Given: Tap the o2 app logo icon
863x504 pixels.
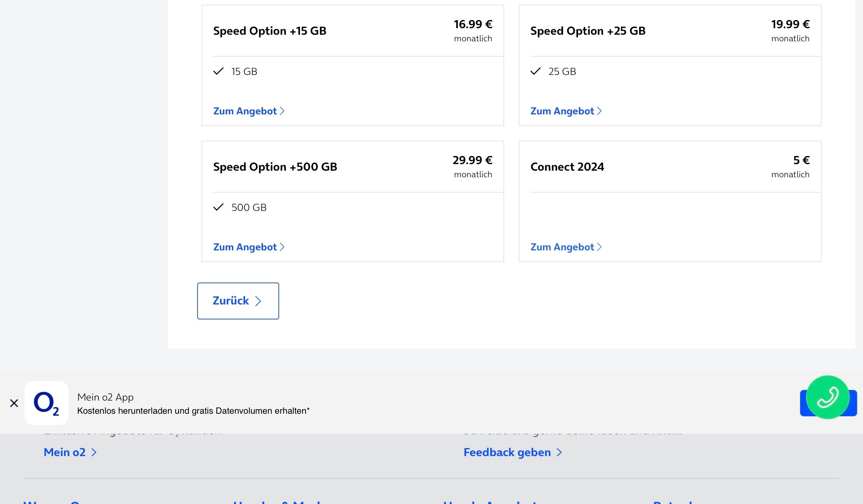Looking at the screenshot, I should (x=46, y=403).
